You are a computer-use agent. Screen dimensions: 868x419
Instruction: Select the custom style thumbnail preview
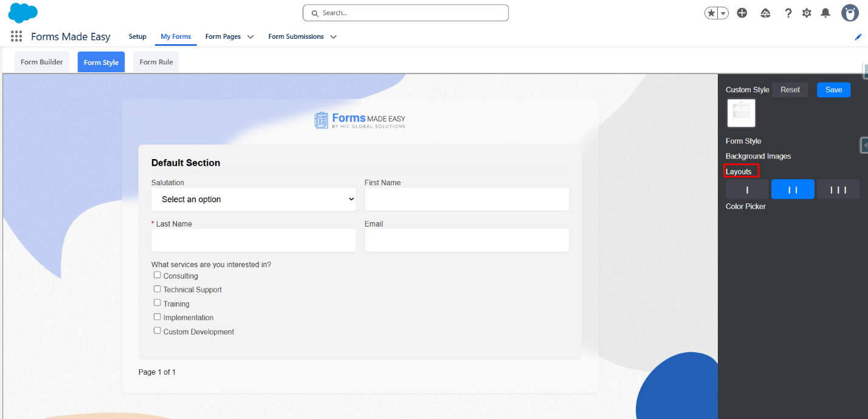742,113
